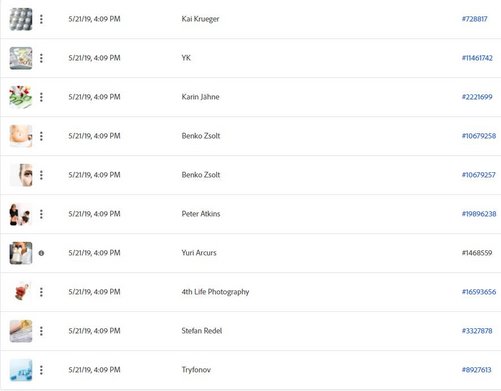This screenshot has width=501, height=391.
Task: Open the three-dot menu for the Tryfonov row
Action: click(41, 370)
